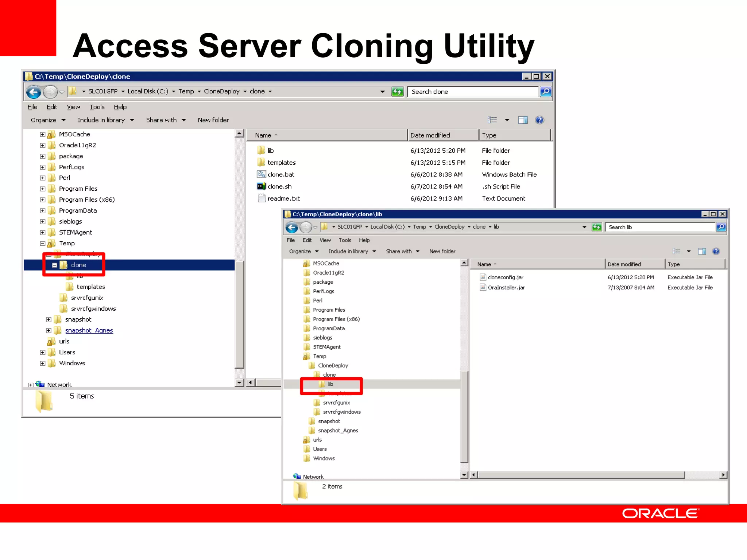Open the Tools menu in the lib window
The width and height of the screenshot is (747, 560).
(x=345, y=240)
